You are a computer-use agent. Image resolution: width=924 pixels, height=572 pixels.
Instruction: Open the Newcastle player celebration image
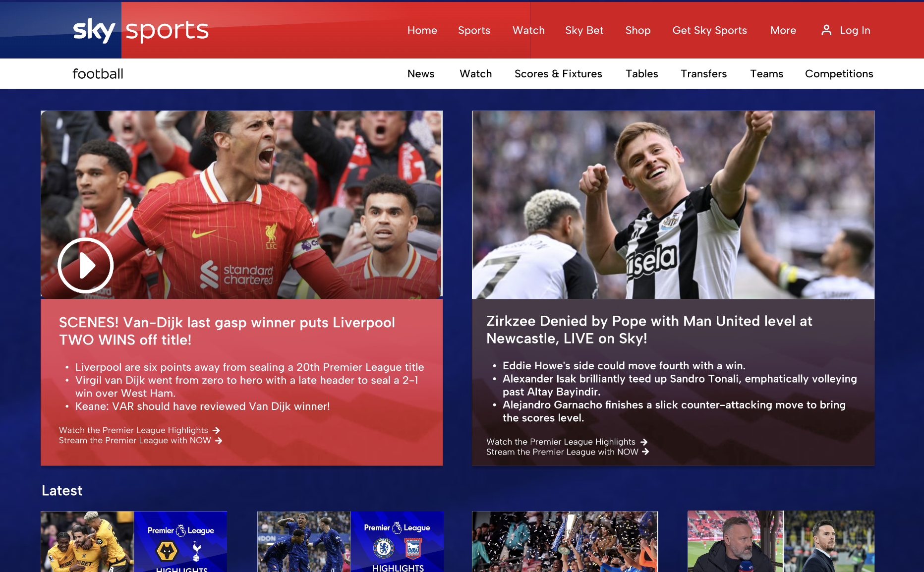(673, 204)
